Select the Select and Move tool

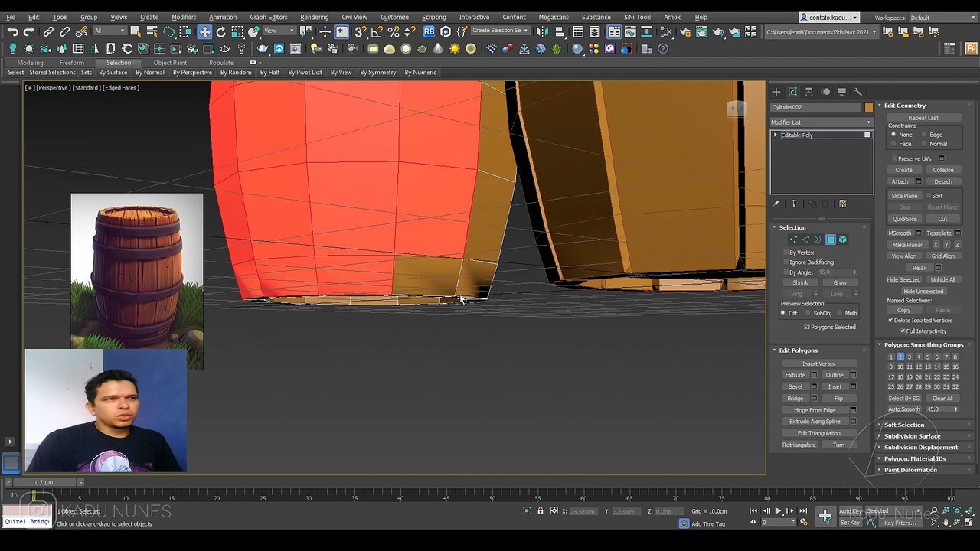click(x=204, y=31)
